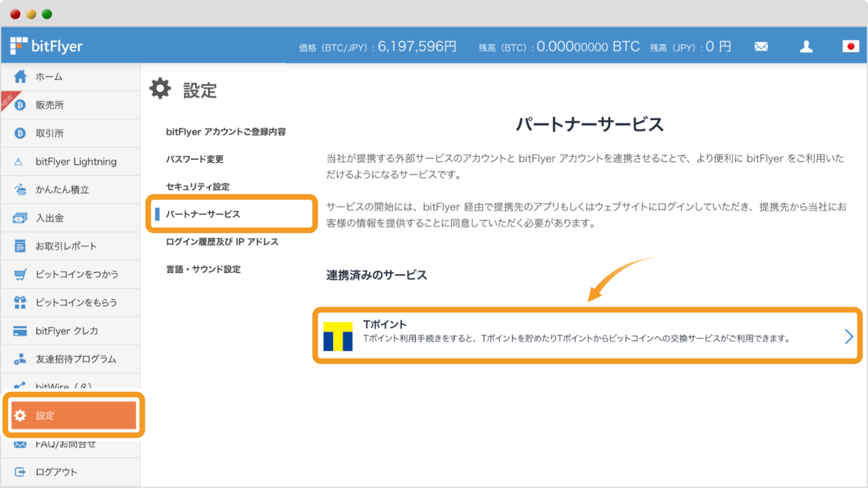Image resolution: width=868 pixels, height=488 pixels.
Task: Click the gift box icon for ビットコインをもらう
Action: click(x=20, y=302)
